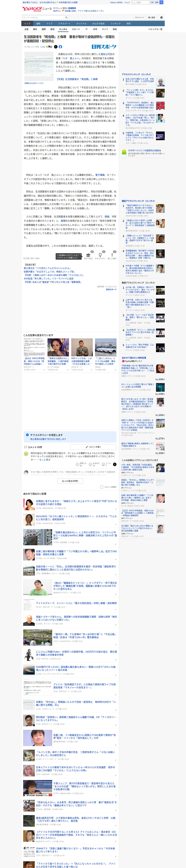The height and width of the screenshot is (868, 186).
Task: Open the MEGUMI lymph stretch article
Action: pos(76,518)
